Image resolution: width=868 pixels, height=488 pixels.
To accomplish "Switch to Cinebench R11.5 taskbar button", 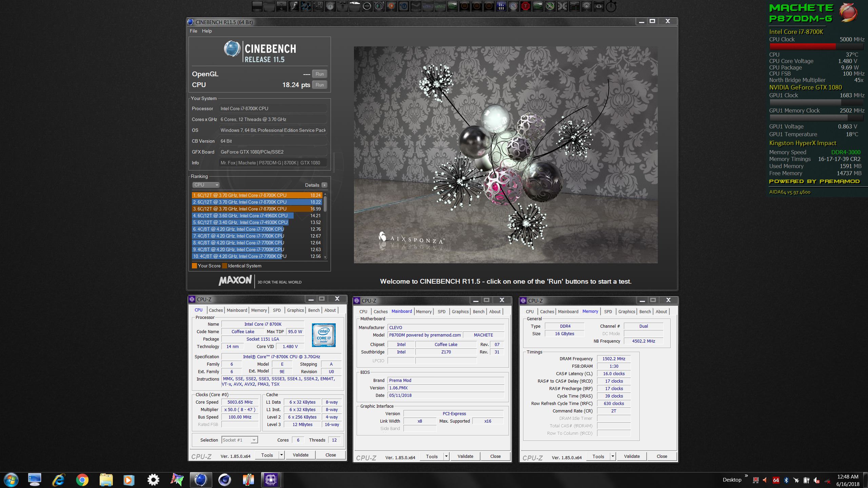I will click(x=201, y=480).
